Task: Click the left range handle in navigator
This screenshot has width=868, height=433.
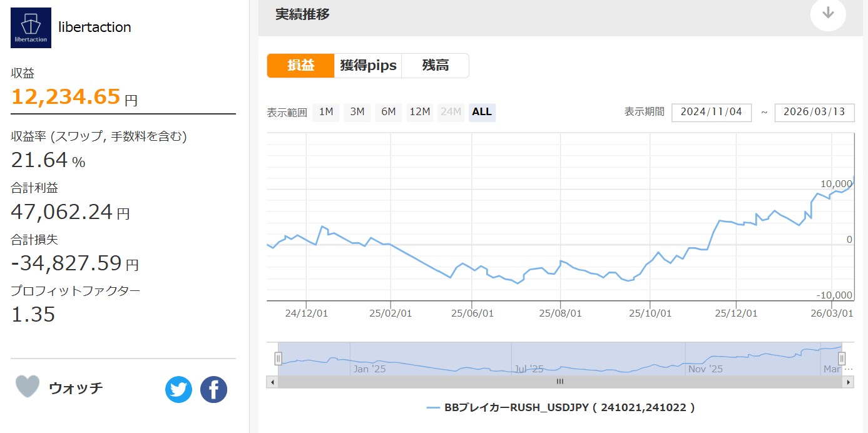Action: (278, 359)
